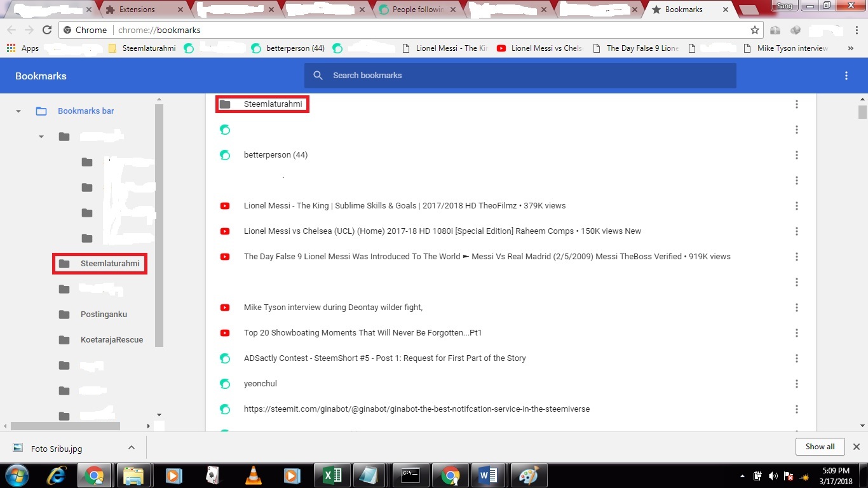
Task: Open Lionel Messi vs Chels bookmark on the bar
Action: [539, 48]
